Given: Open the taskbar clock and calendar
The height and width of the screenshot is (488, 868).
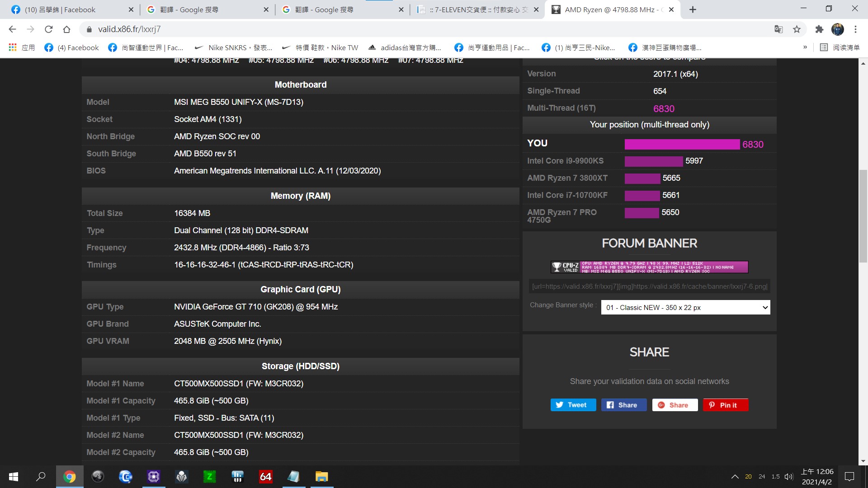Looking at the screenshot, I should tap(817, 477).
